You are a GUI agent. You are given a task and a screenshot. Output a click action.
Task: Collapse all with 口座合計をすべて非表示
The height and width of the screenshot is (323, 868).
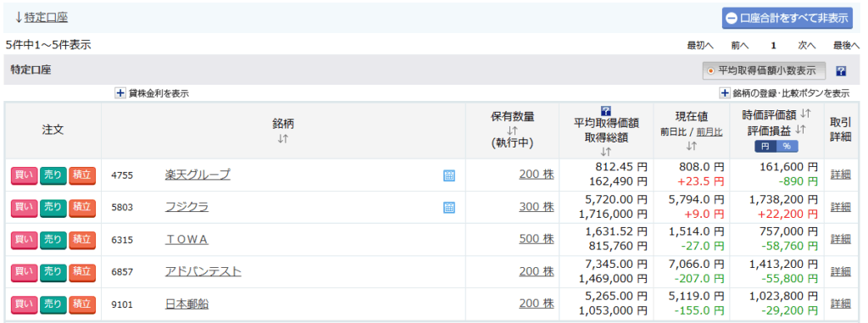pos(787,18)
